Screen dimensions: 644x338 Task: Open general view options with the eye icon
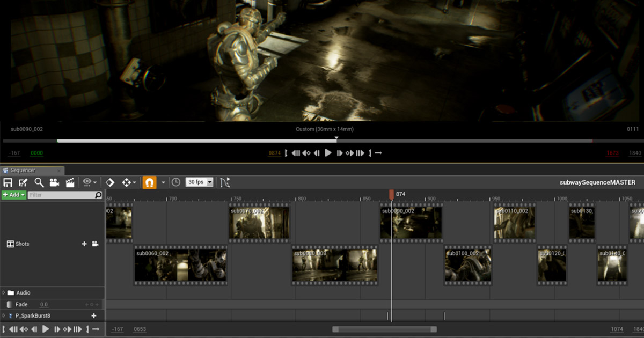click(86, 182)
